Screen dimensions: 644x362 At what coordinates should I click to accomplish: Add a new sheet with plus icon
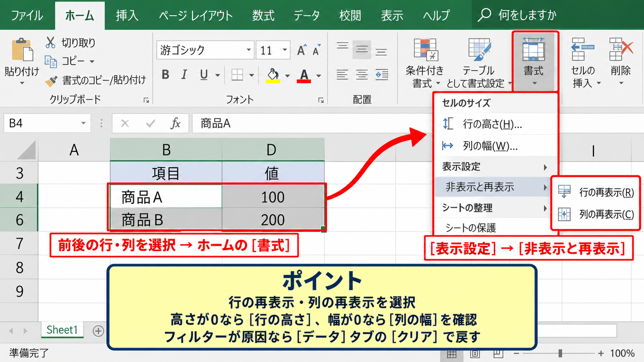(x=99, y=331)
